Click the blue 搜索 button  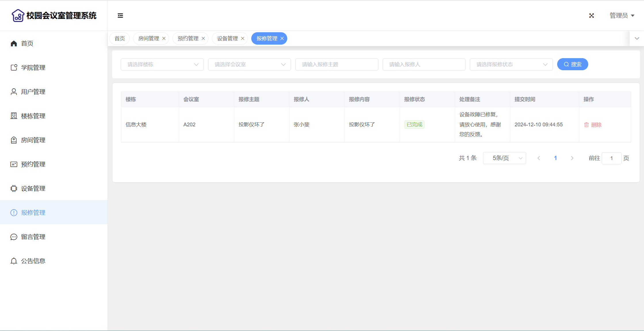coord(572,64)
